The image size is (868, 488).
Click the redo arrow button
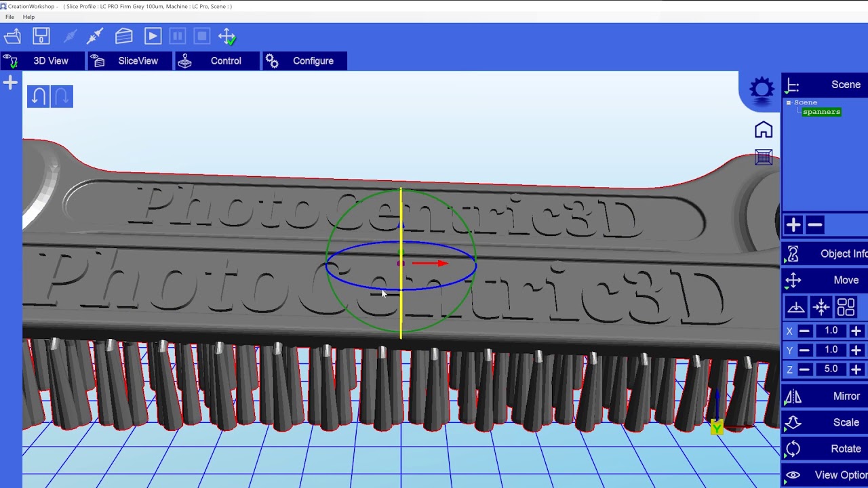(x=62, y=96)
